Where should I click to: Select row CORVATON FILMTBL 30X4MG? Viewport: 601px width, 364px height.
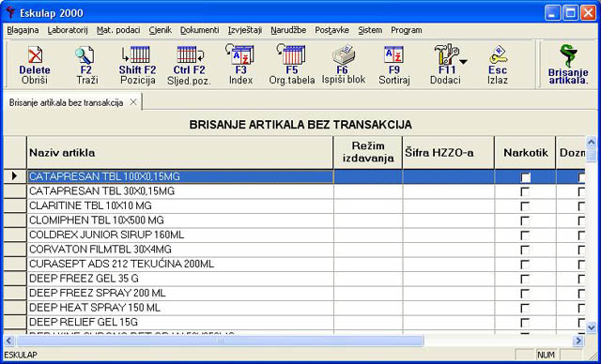pyautogui.click(x=294, y=250)
